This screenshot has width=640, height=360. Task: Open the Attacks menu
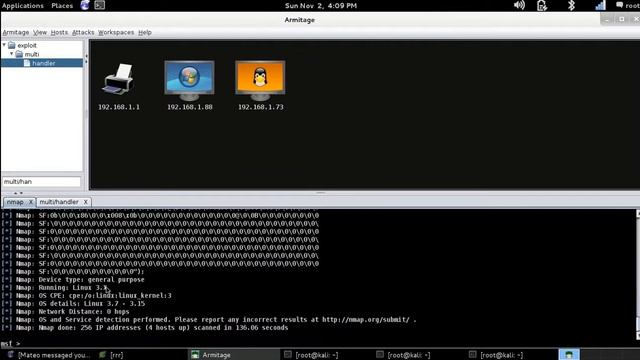click(83, 32)
